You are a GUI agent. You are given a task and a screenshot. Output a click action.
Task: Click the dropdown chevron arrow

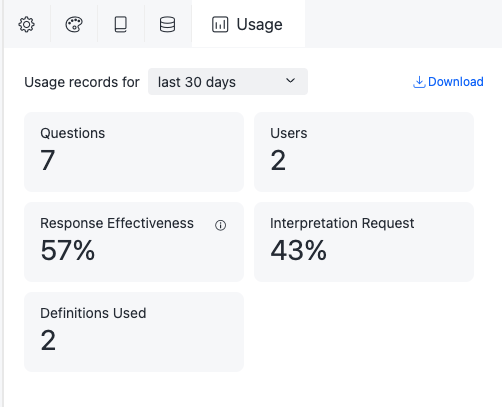click(291, 81)
